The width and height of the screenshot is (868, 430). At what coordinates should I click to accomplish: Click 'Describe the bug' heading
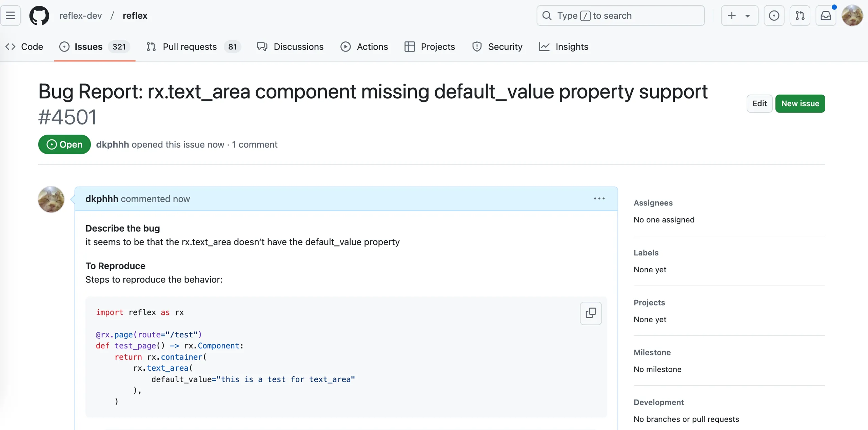tap(122, 228)
